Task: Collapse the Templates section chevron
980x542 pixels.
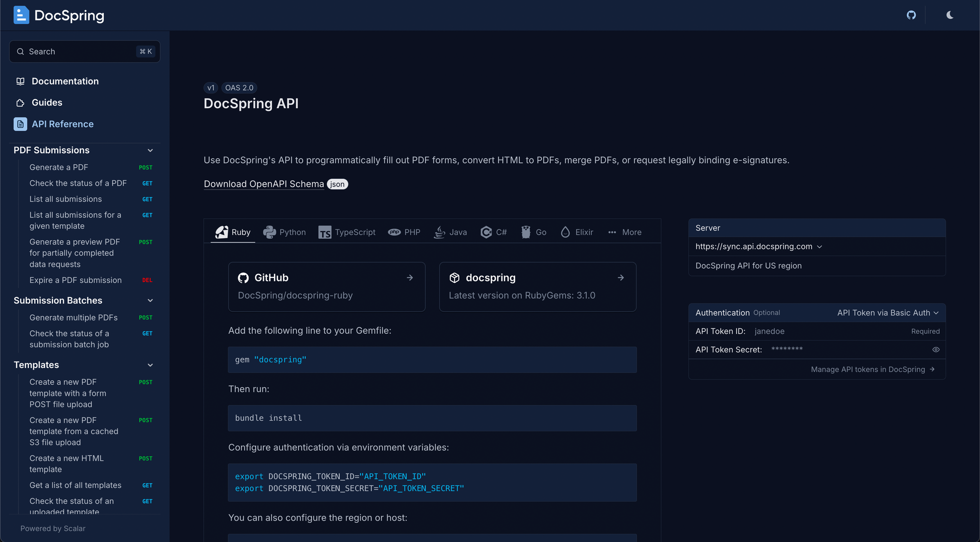Action: click(150, 365)
